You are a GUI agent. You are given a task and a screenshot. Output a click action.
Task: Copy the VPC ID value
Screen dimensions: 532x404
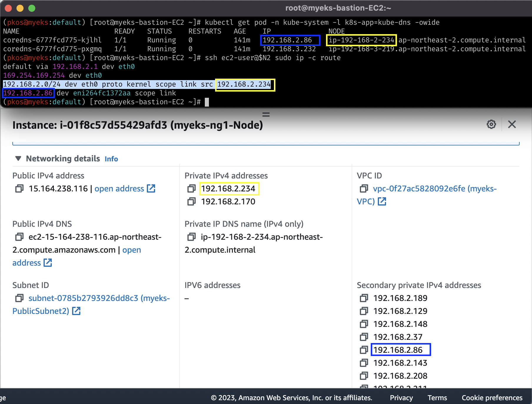point(364,188)
